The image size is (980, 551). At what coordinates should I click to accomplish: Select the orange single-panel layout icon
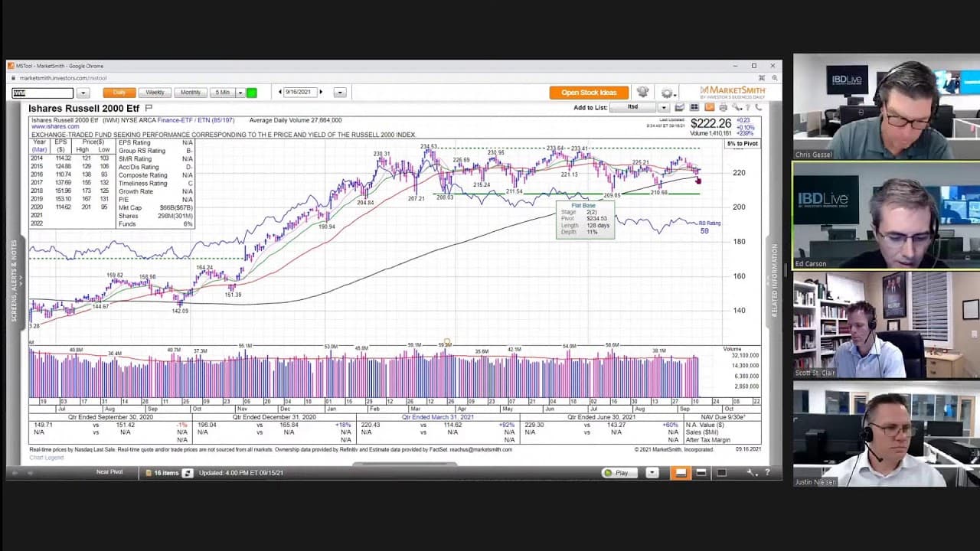click(679, 473)
